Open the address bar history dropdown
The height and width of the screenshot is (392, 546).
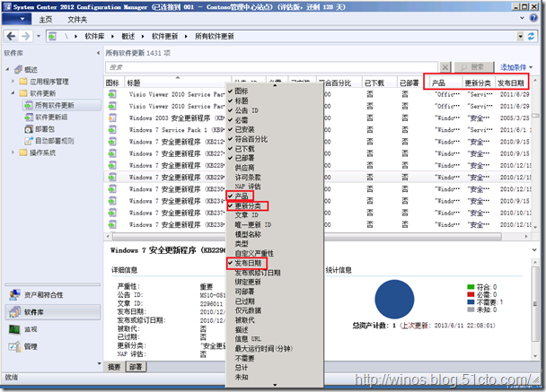click(520, 36)
